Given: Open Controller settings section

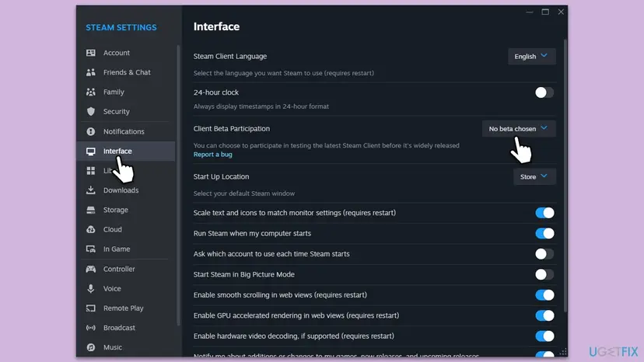Looking at the screenshot, I should (128, 269).
